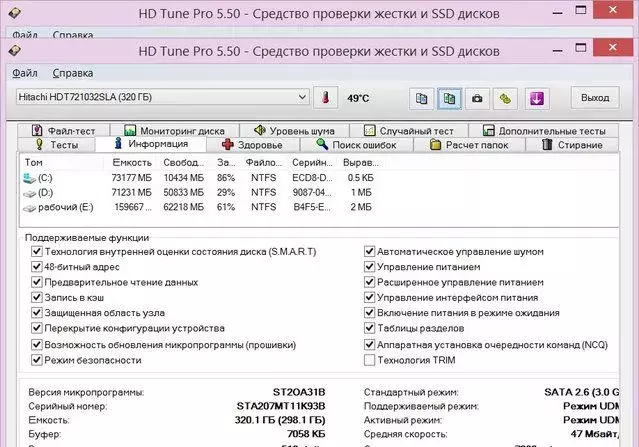Click the 320.1 ГБ (298.1 ГБ) capacity value
The width and height of the screenshot is (639, 447).
coord(280,420)
